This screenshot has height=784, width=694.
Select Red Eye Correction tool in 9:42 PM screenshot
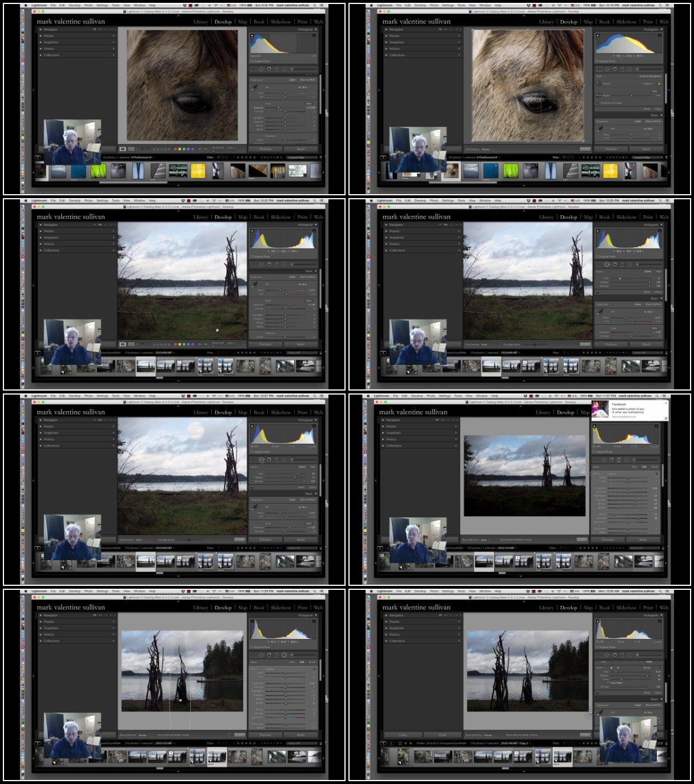269,69
